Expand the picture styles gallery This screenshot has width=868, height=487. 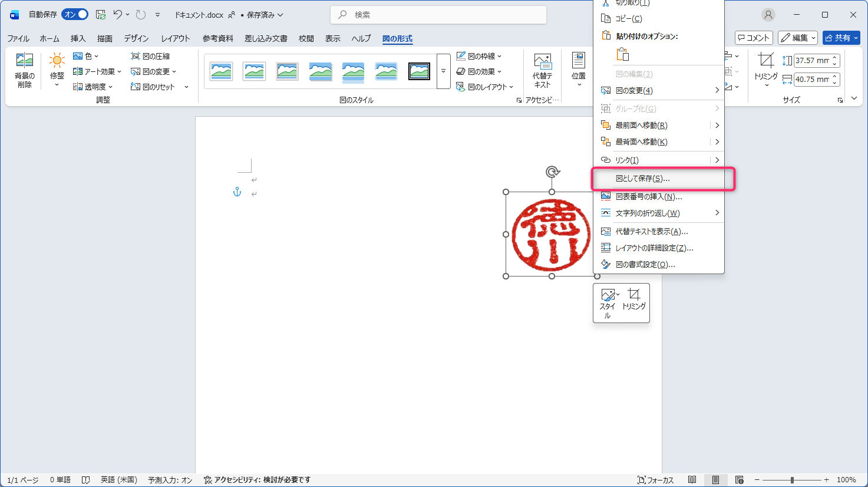(443, 71)
